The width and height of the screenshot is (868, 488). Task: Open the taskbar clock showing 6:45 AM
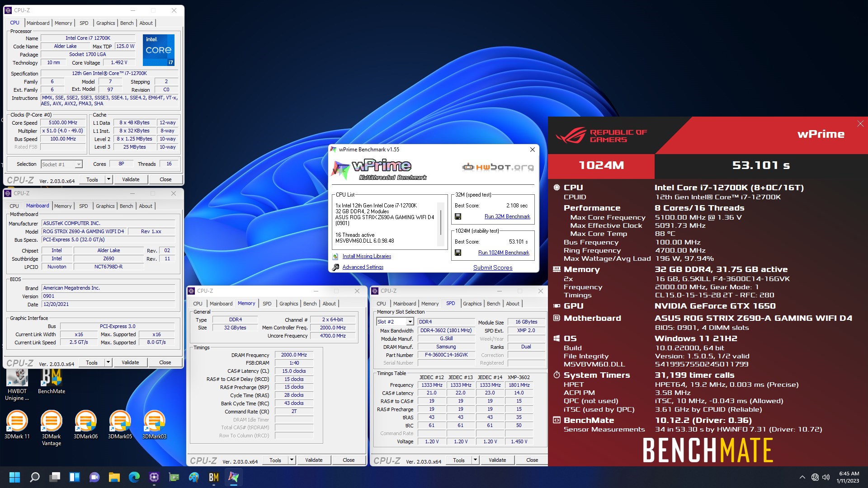[x=849, y=477]
